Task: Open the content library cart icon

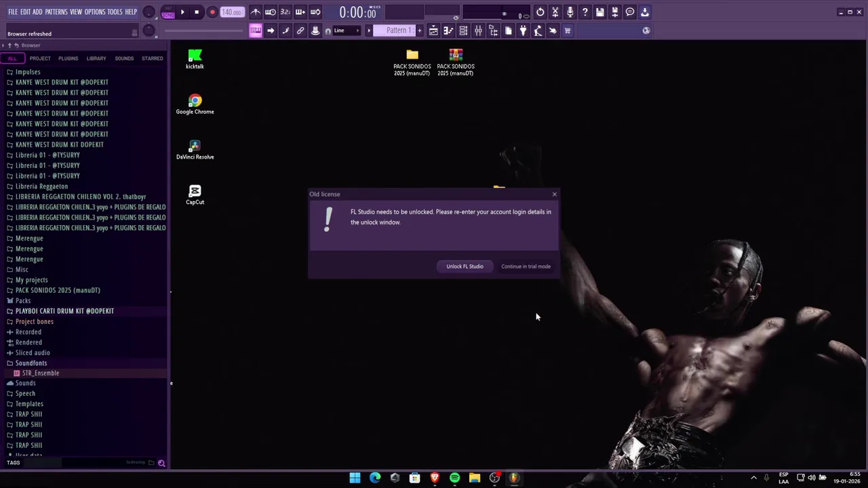Action: 568,30
